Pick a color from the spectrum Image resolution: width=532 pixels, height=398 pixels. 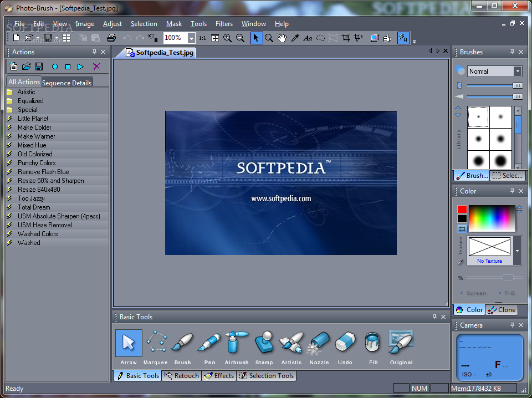click(492, 218)
